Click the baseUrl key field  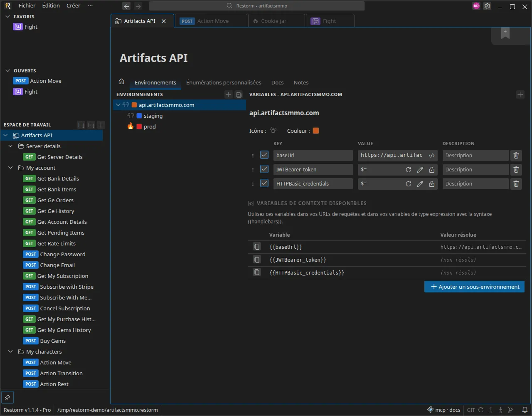click(x=313, y=156)
